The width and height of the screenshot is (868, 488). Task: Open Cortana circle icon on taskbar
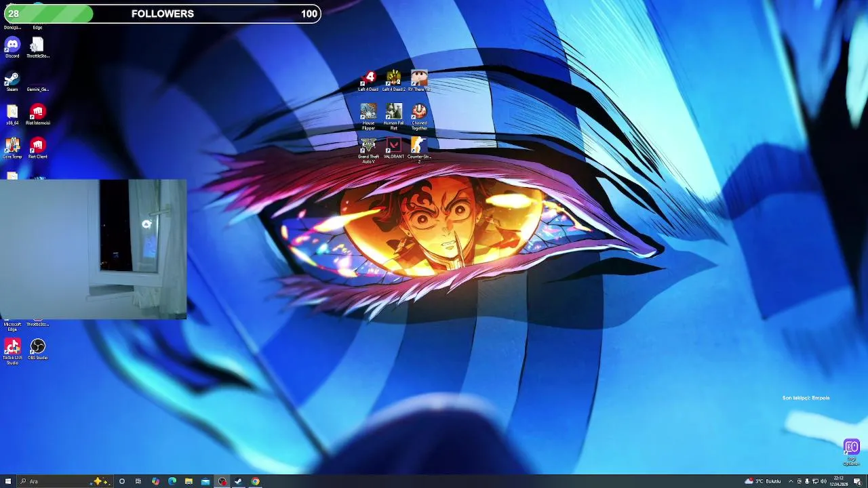[x=122, y=481]
